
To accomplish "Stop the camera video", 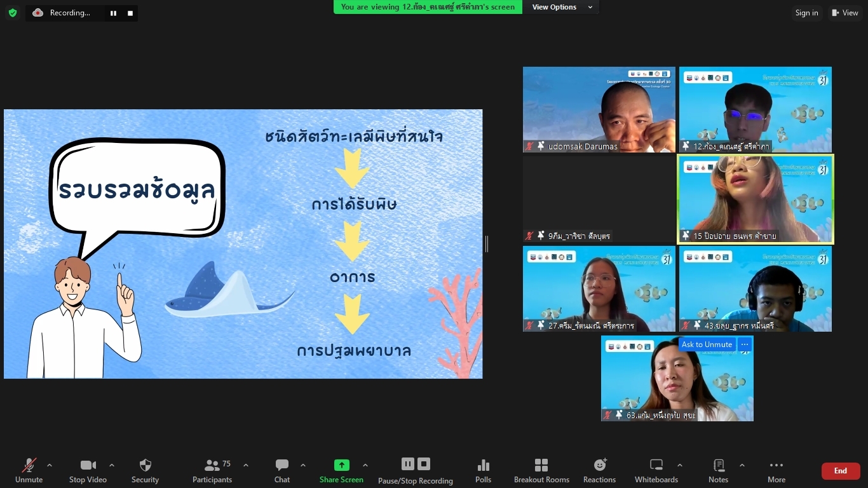I will click(88, 470).
